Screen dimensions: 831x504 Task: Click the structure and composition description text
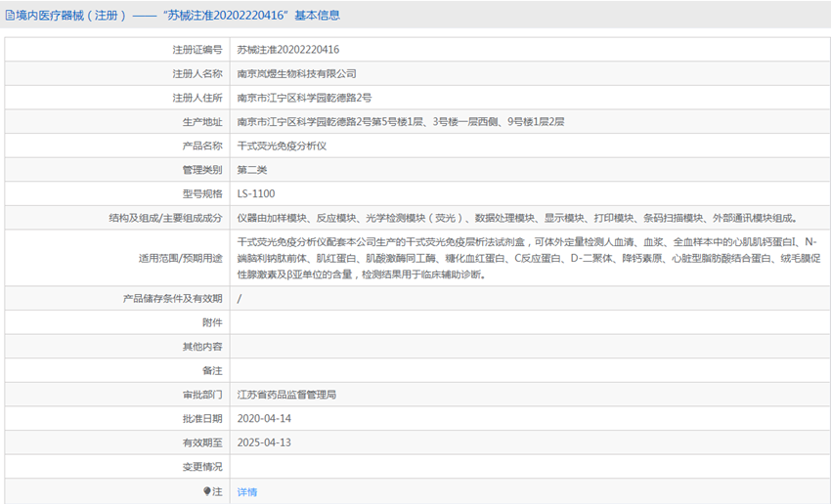[x=517, y=218]
